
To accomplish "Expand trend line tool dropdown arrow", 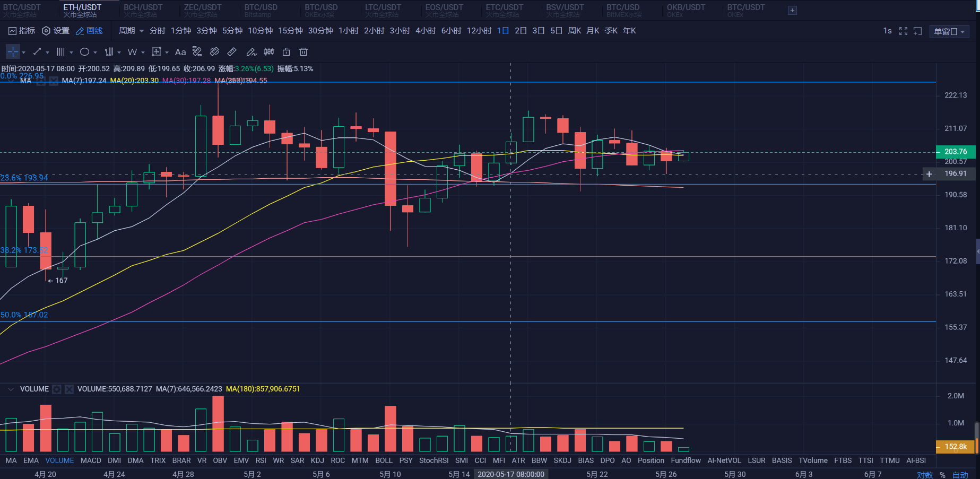I will (x=47, y=52).
